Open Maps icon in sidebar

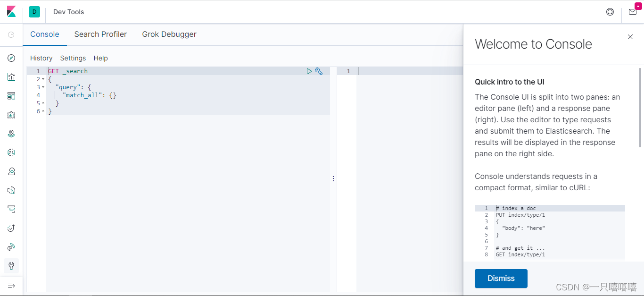click(11, 134)
